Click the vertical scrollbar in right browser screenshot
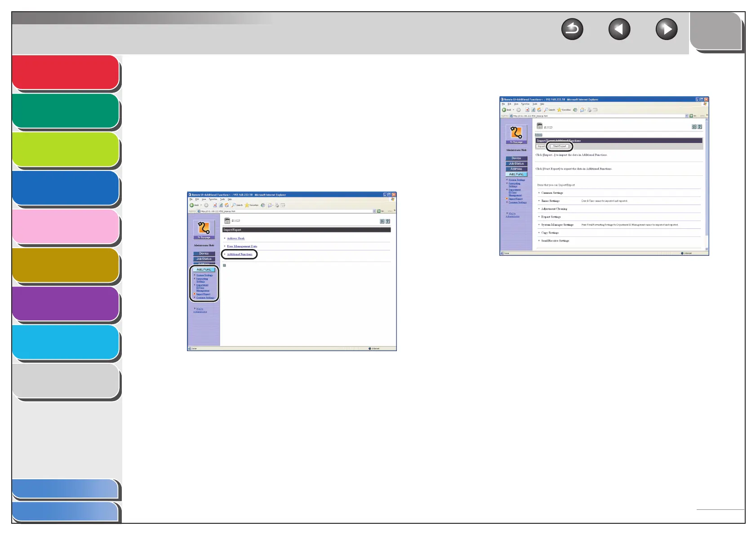Viewport: 756px width, 535px height. tap(707, 184)
